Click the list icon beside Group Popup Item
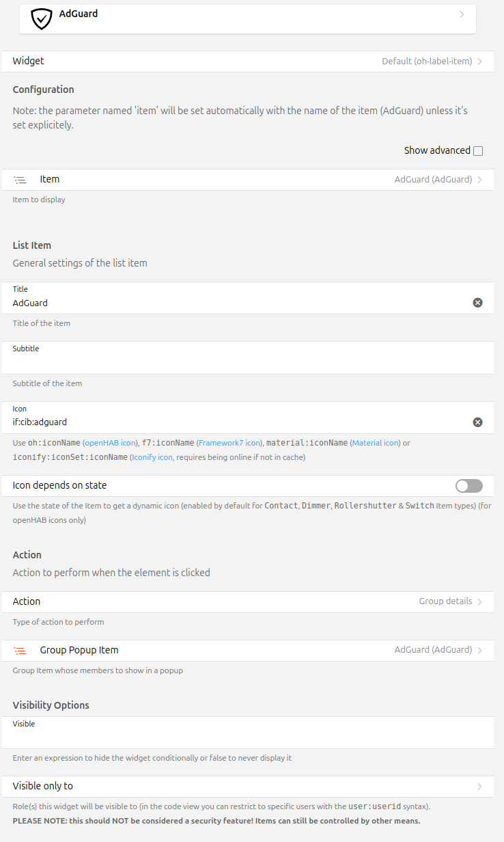 tap(20, 651)
